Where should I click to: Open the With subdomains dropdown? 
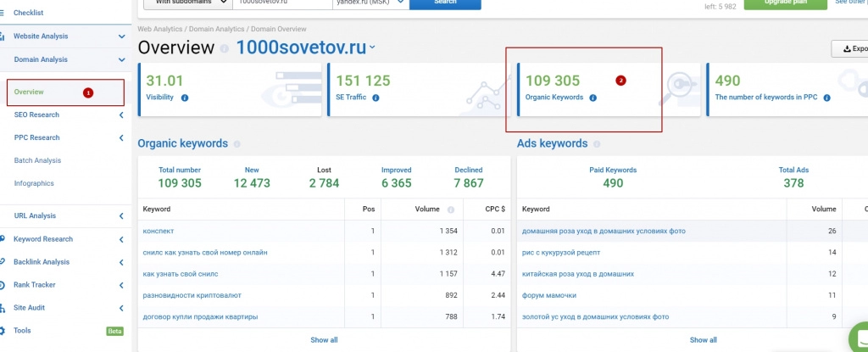click(187, 3)
